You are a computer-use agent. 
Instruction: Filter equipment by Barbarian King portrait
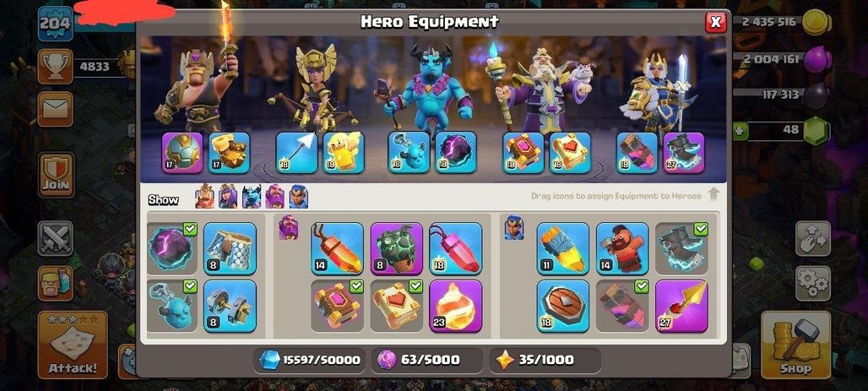[204, 197]
